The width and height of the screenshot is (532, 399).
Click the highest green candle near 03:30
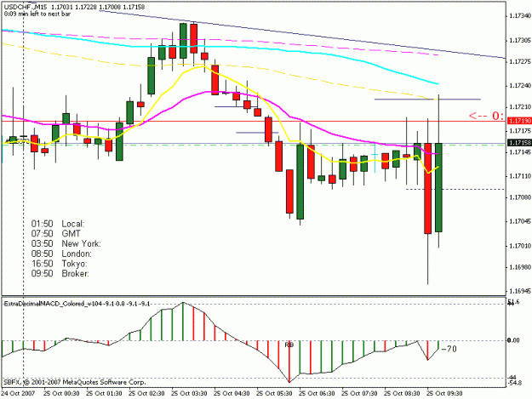point(183,41)
